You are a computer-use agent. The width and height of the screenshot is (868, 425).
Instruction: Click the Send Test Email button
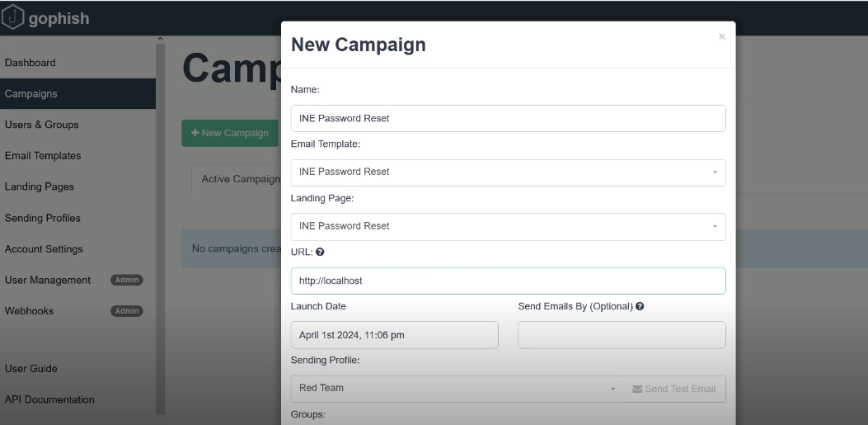click(673, 389)
